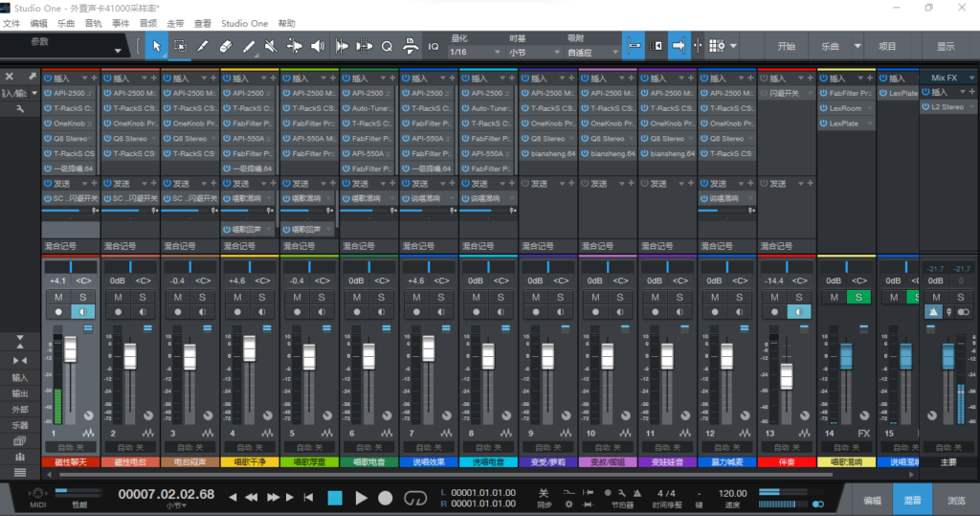Viewport: 980px width, 516px height.
Task: Solo channel 14 唱歌混响 FX
Action: [858, 298]
